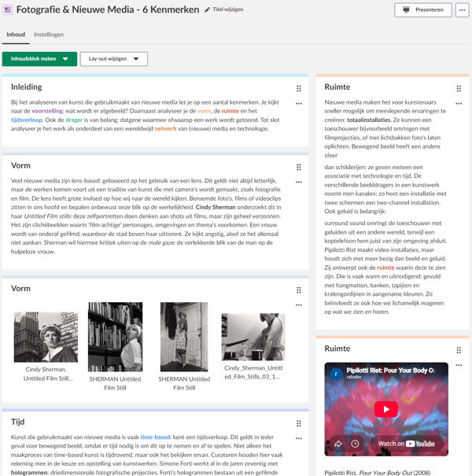The height and width of the screenshot is (476, 472).
Task: Open the options menu of the Tijd block
Action: (x=299, y=438)
